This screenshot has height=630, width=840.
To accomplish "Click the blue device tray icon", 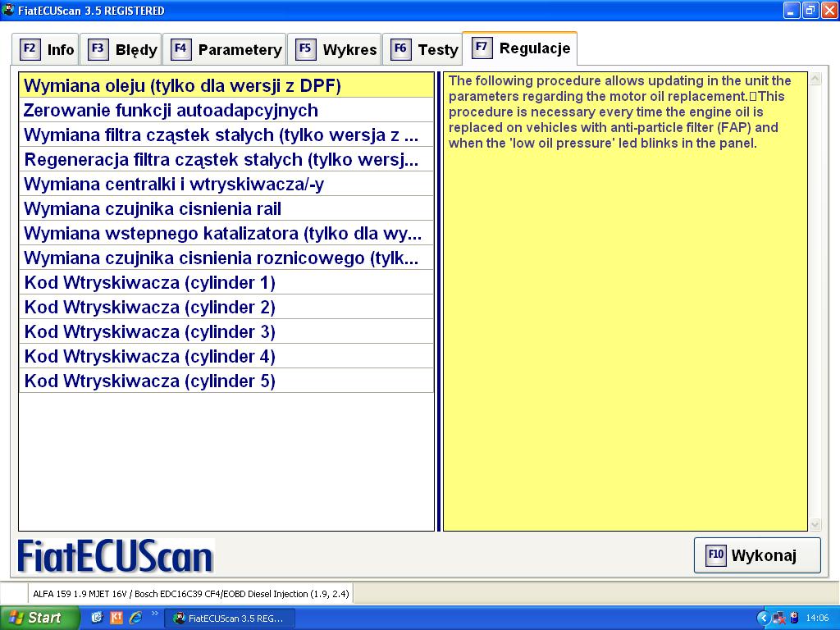I will point(794,619).
